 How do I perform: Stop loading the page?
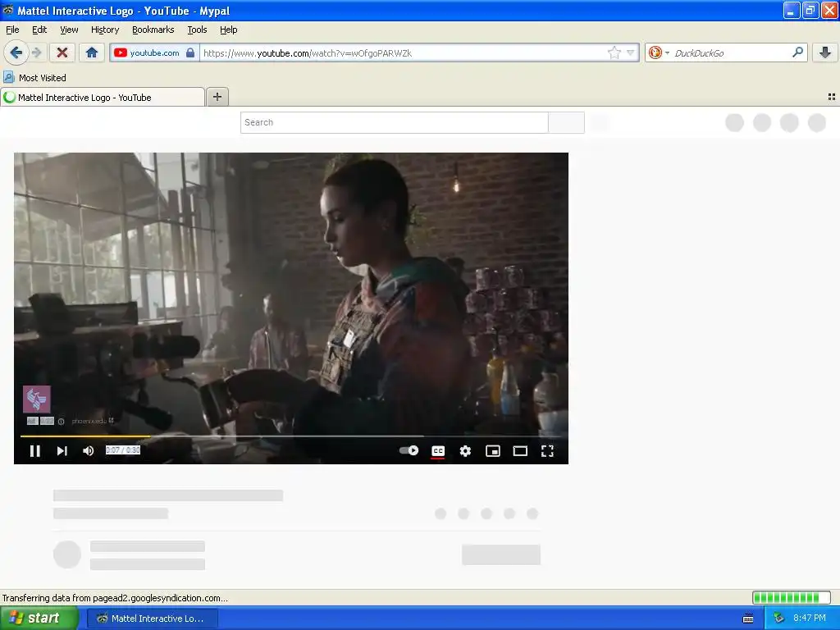pos(62,52)
